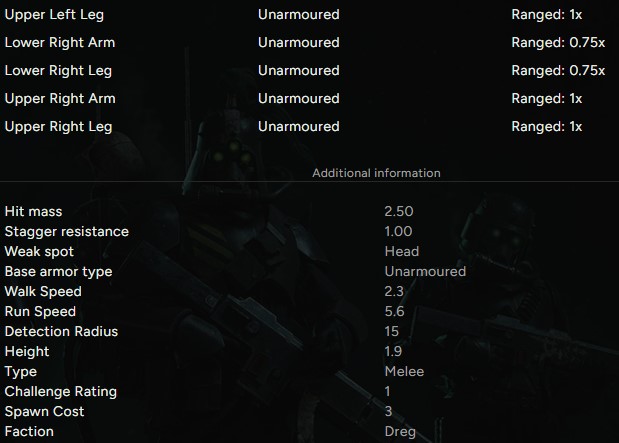Viewport: 619px width, 443px height.
Task: Select the Lower Right Arm row label
Action: tap(59, 43)
